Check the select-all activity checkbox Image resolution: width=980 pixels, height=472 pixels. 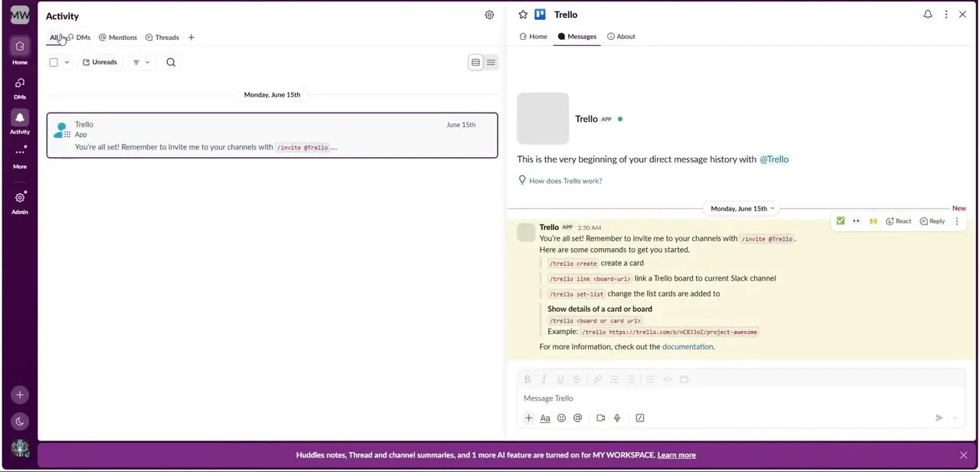point(54,63)
